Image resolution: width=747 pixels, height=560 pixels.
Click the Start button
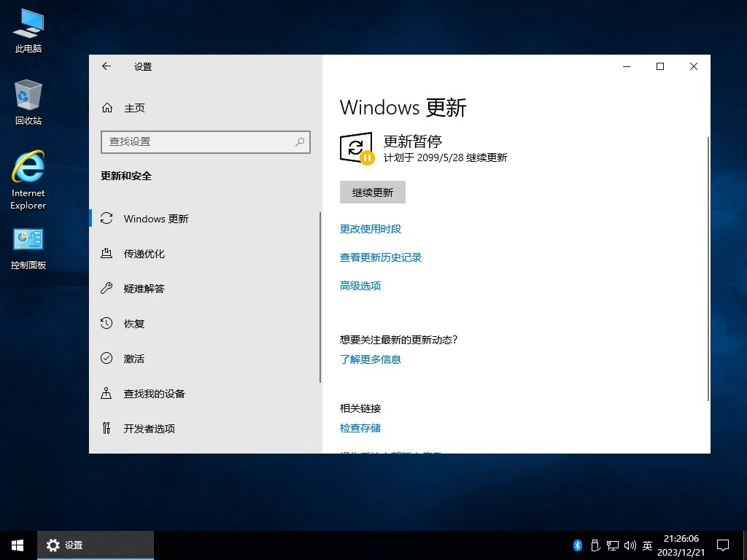(17, 545)
